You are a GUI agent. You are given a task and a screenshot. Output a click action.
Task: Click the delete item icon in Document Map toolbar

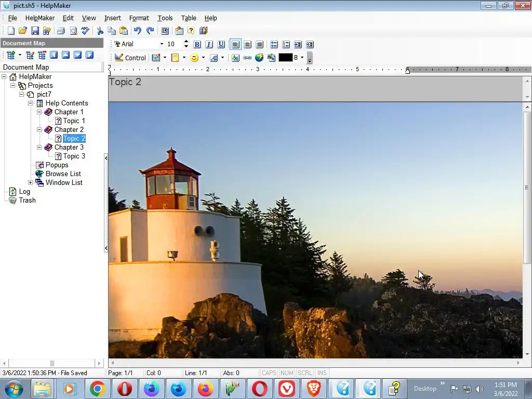tap(42, 55)
